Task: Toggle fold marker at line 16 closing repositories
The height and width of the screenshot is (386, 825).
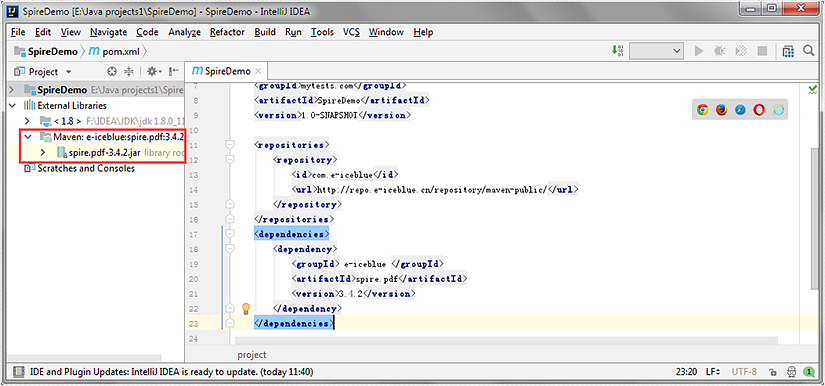Action: click(229, 218)
